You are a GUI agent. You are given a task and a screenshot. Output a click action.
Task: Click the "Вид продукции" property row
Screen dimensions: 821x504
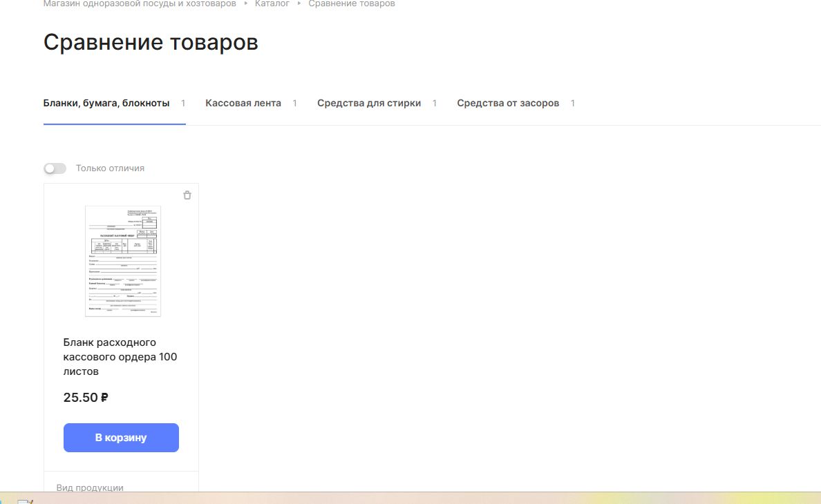point(90,487)
